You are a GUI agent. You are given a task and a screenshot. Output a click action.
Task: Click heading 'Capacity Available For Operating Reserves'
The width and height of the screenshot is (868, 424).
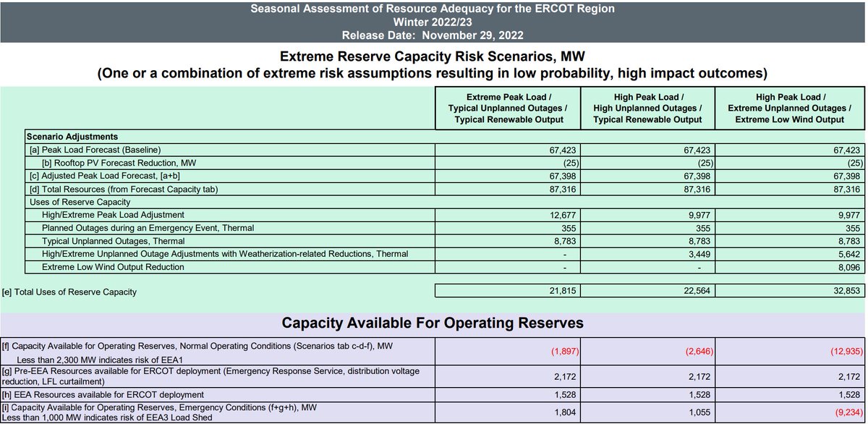(x=433, y=323)
